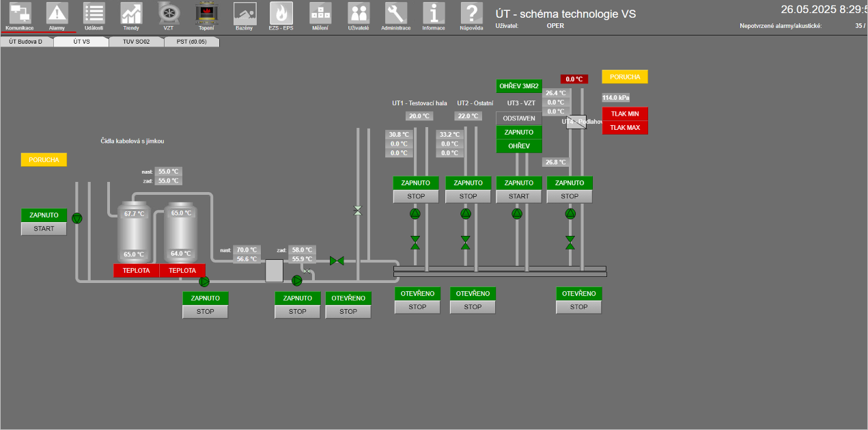Click the UT1 setpoint field 20.0 °C
The height and width of the screenshot is (430, 868).
pyautogui.click(x=419, y=116)
